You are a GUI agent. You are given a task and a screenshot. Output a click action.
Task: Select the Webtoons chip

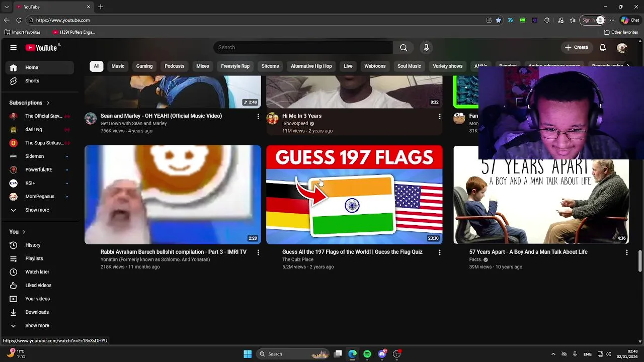coord(375,66)
